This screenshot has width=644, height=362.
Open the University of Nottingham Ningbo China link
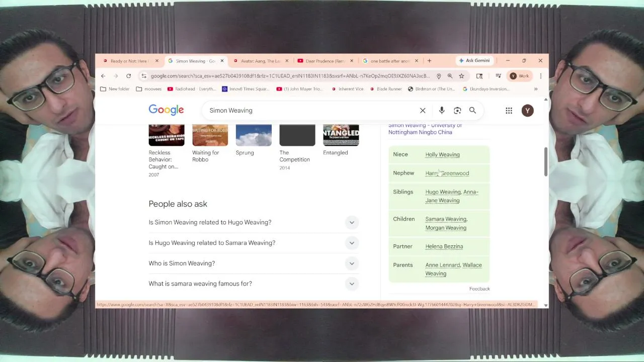coord(425,129)
